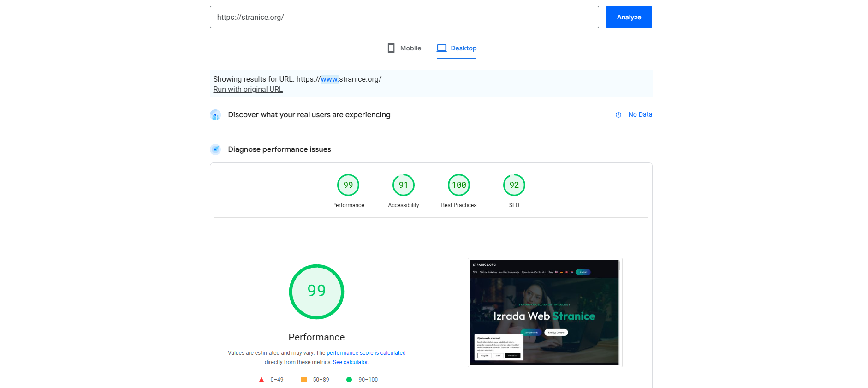Viewport: 868px width, 388px height.
Task: Click the info icon beside No Data
Action: pyautogui.click(x=618, y=115)
